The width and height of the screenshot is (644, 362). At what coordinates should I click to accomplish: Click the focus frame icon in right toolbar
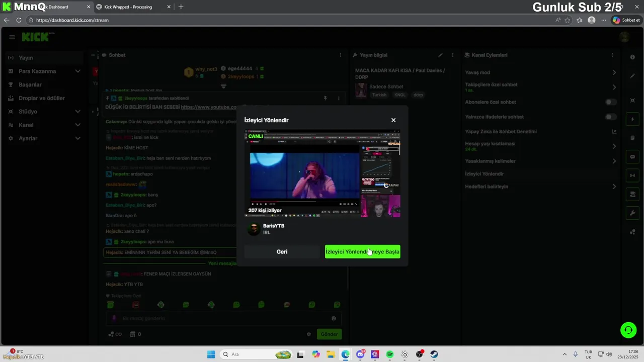632,101
